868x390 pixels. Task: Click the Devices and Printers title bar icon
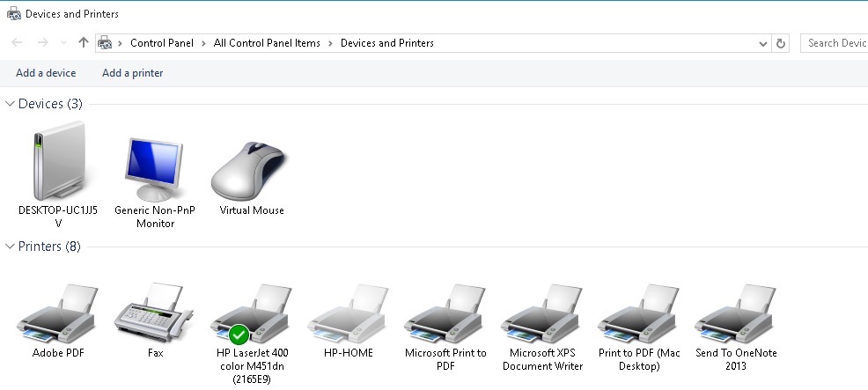click(14, 14)
